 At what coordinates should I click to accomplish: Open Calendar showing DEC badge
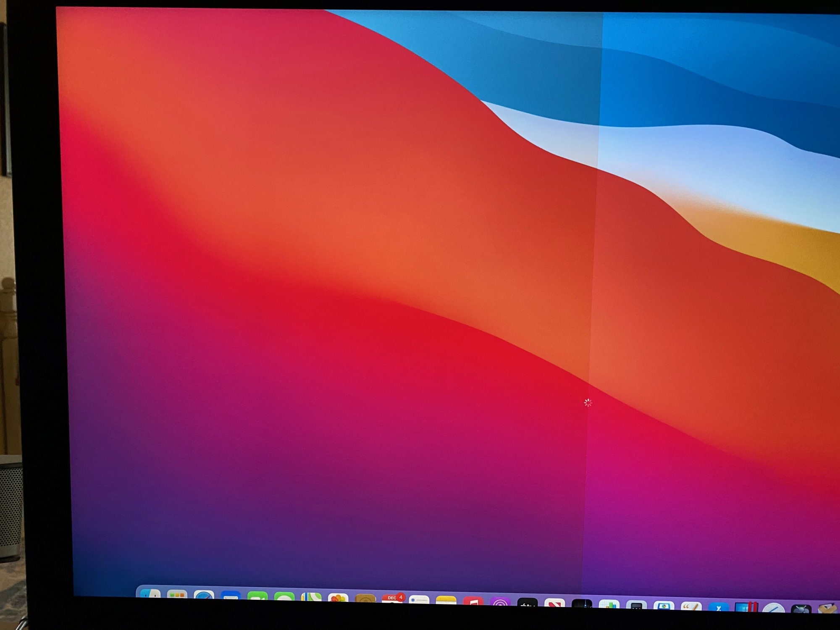point(392,599)
